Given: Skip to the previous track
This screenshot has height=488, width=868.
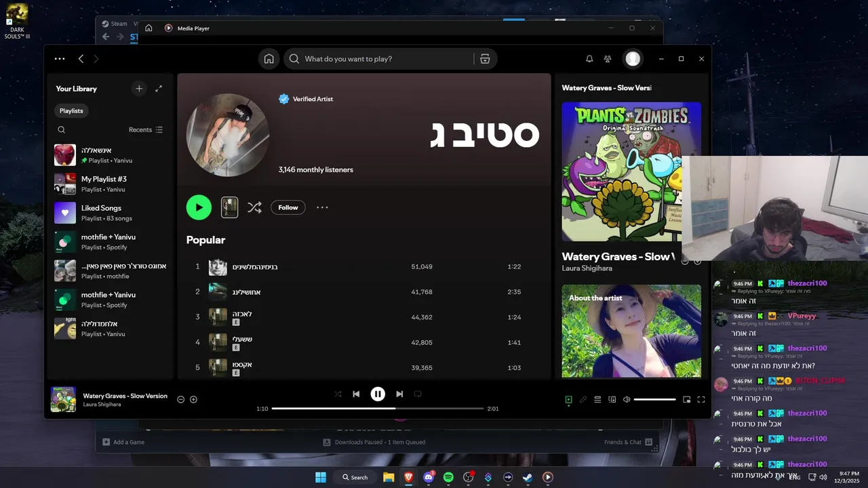Looking at the screenshot, I should (x=356, y=394).
